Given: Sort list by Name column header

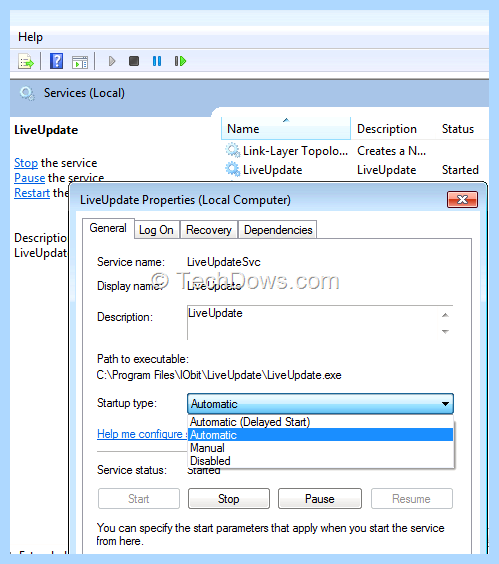Looking at the screenshot, I should (x=286, y=128).
